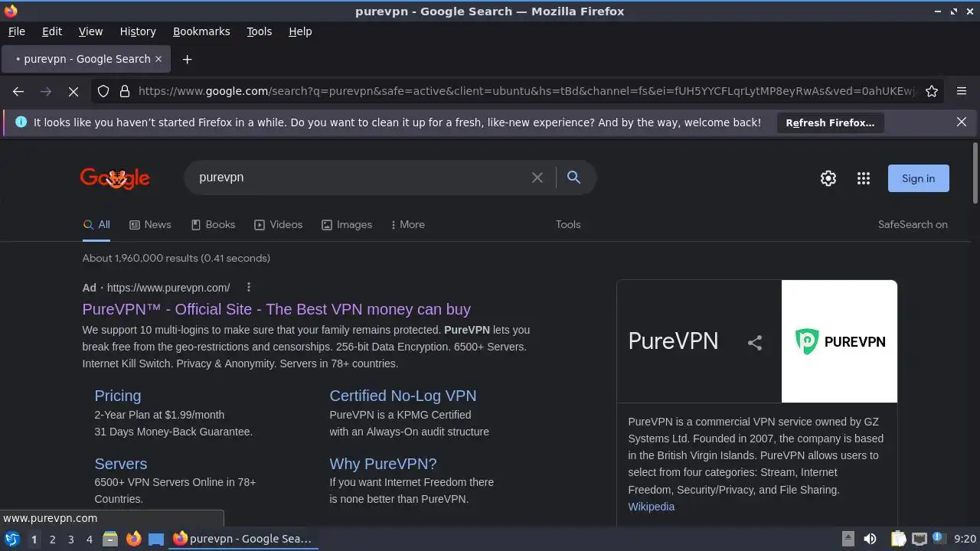Open the Google apps grid
980x551 pixels.
click(x=864, y=178)
